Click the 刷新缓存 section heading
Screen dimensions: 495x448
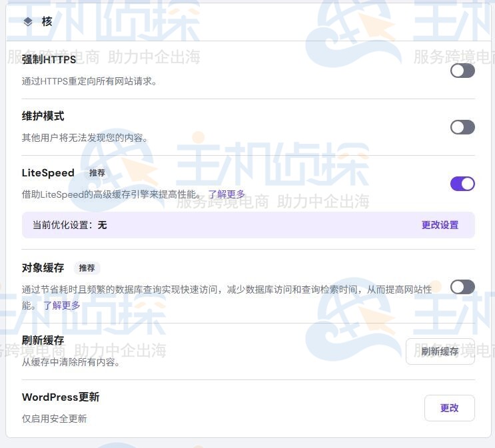coord(43,340)
